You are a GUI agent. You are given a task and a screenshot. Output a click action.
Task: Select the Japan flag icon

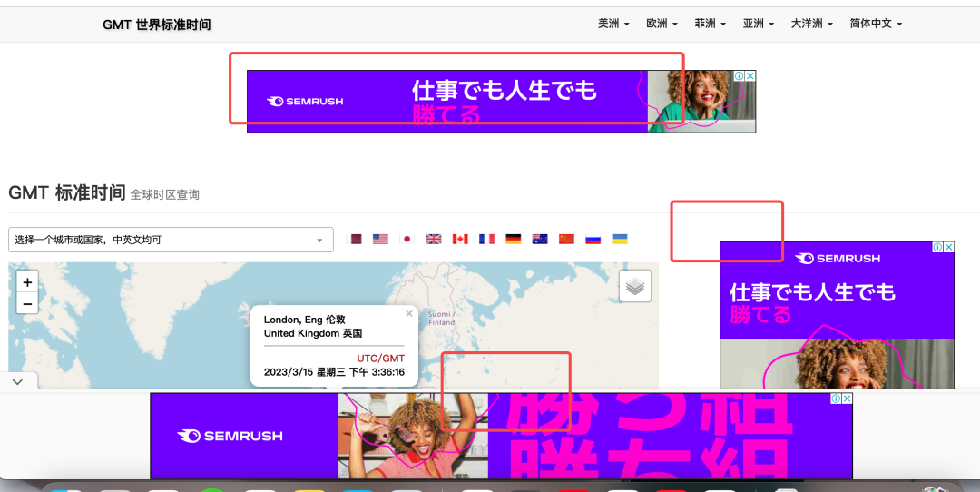click(x=407, y=239)
